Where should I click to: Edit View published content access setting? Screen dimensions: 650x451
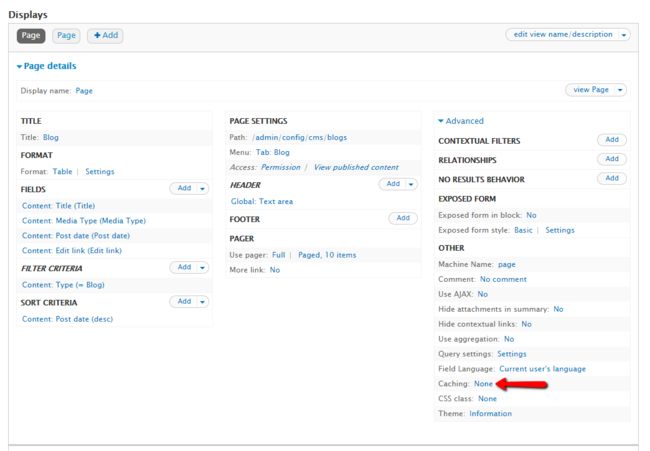point(356,167)
